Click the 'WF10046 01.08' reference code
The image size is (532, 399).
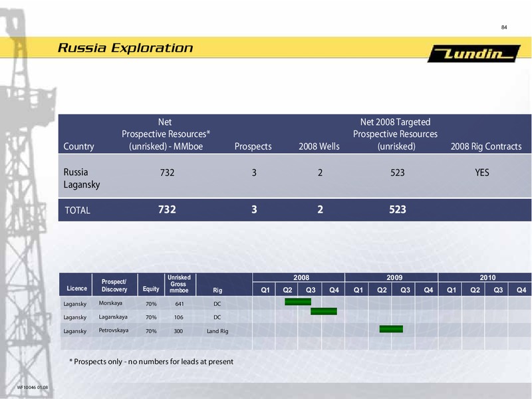(x=33, y=387)
